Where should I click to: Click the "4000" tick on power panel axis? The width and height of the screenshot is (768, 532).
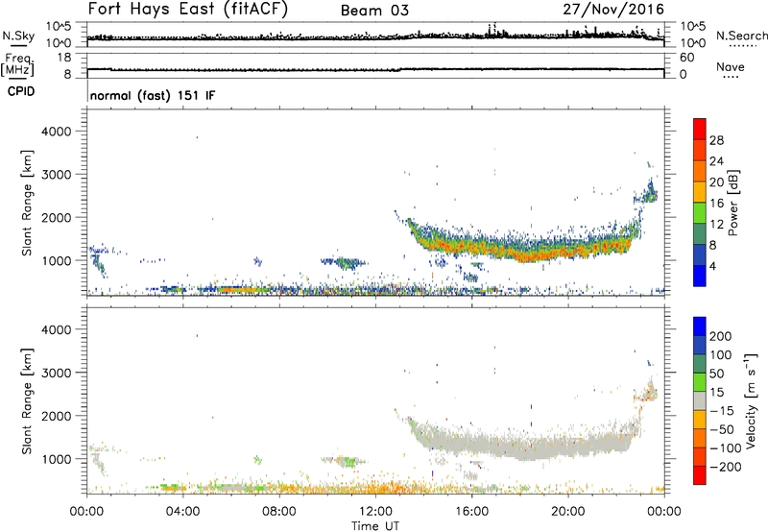(56, 132)
